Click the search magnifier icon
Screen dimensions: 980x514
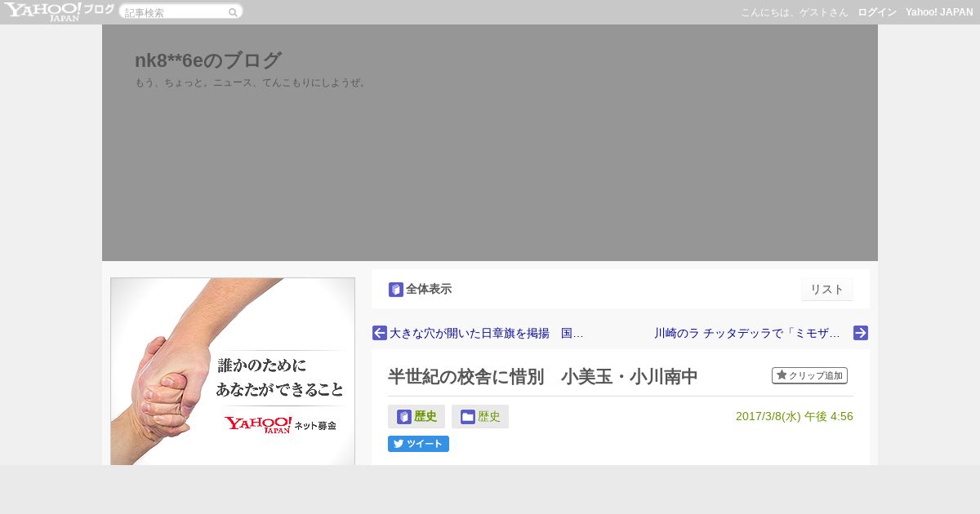point(233,12)
